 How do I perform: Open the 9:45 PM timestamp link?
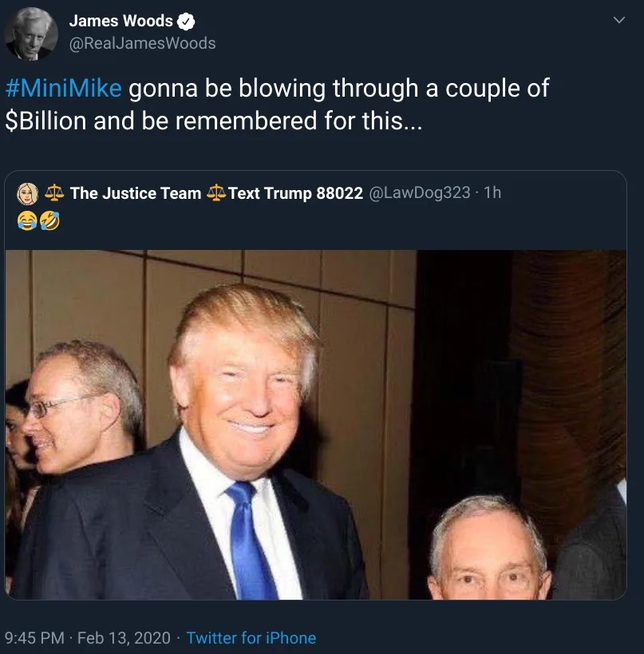[x=34, y=638]
